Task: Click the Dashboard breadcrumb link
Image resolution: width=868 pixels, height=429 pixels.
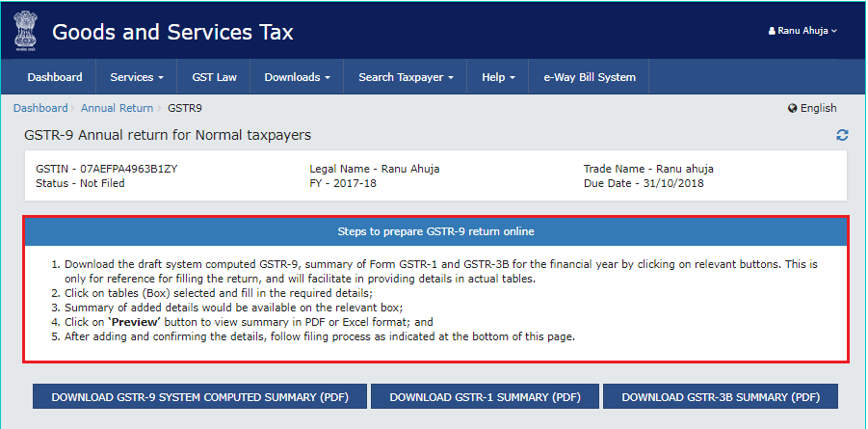Action: click(x=40, y=108)
